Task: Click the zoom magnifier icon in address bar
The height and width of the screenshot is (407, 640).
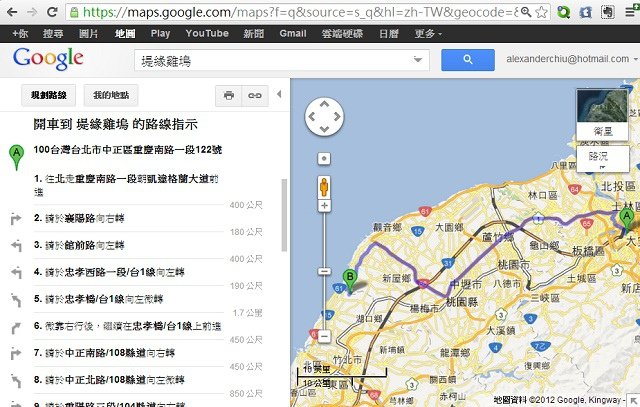Action: coord(526,12)
